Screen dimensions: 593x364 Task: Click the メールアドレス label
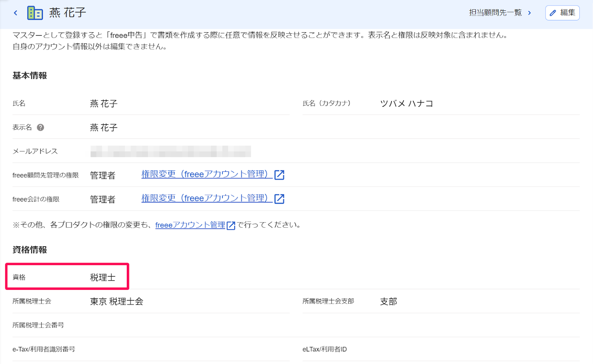35,151
